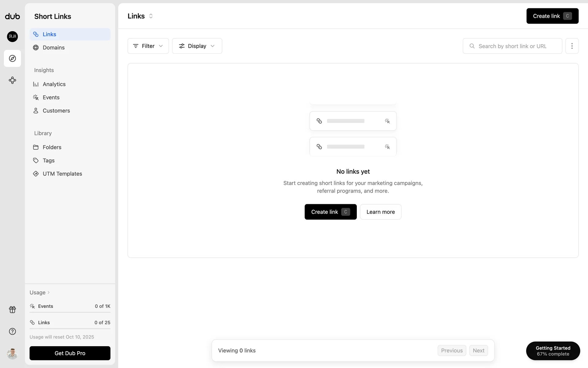Go to Domains in the sidebar
588x368 pixels.
click(54, 48)
